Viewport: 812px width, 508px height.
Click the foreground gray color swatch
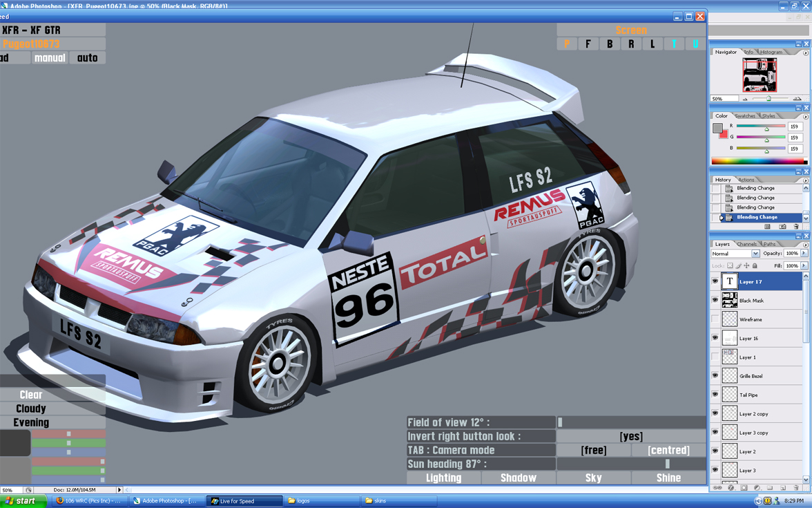(717, 128)
